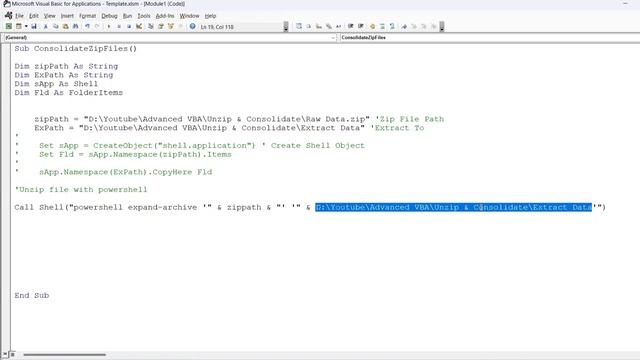Click the List Constants icon
This screenshot has height=360, width=640.
(309, 27)
